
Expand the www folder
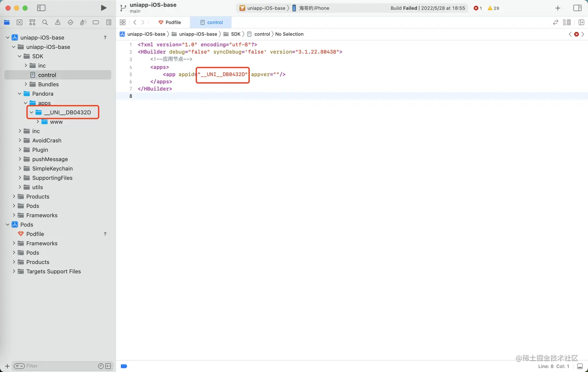pyautogui.click(x=38, y=121)
